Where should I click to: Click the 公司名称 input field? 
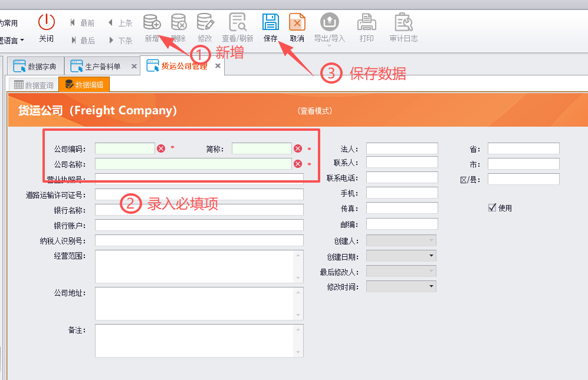click(193, 164)
